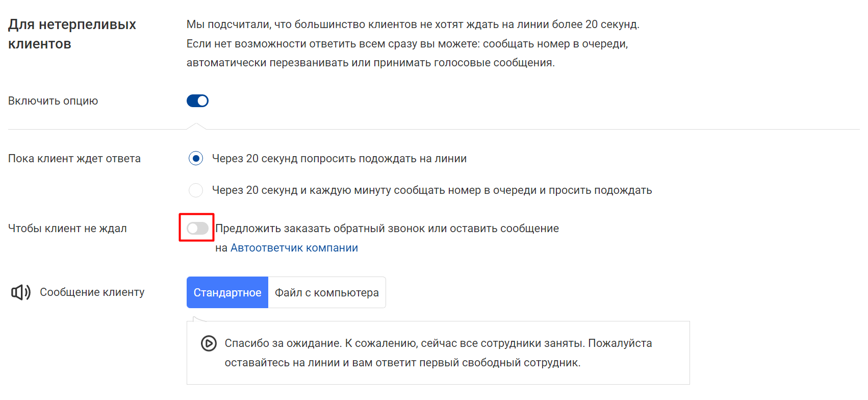Choose radio button announcing queue number every minute
The width and height of the screenshot is (868, 400).
(x=196, y=190)
